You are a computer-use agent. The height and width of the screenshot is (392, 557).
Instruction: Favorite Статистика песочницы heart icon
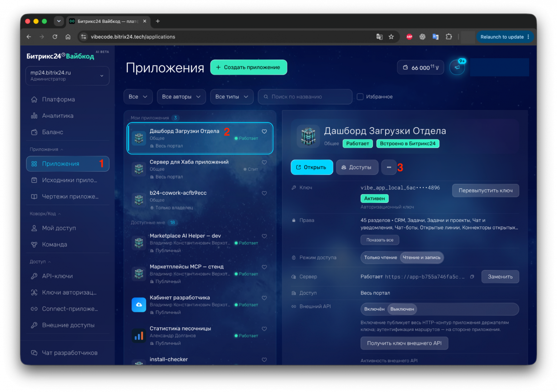[264, 329]
